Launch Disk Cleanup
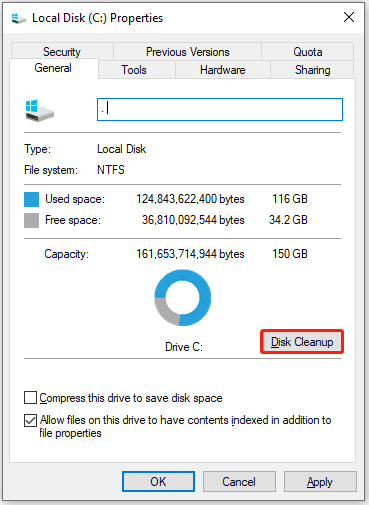The height and width of the screenshot is (505, 369). coord(302,342)
